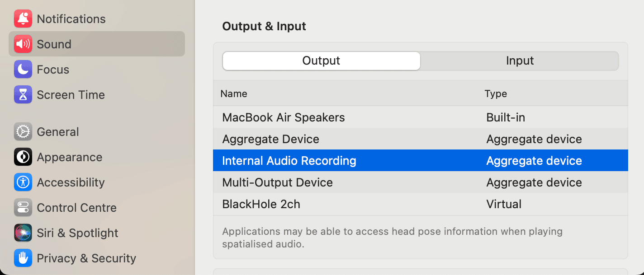644x275 pixels.
Task: Switch to the Input tab
Action: (x=519, y=61)
